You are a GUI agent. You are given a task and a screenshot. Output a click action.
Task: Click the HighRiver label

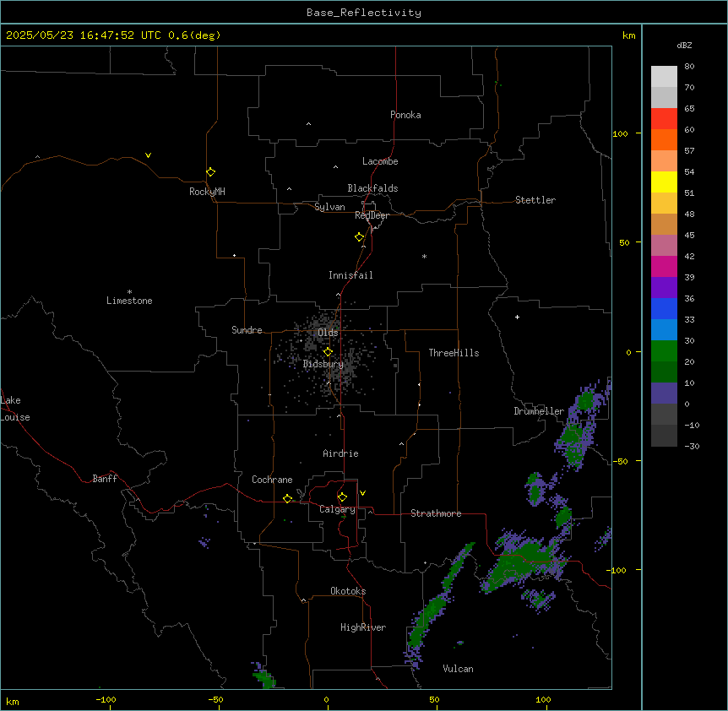[x=363, y=627]
